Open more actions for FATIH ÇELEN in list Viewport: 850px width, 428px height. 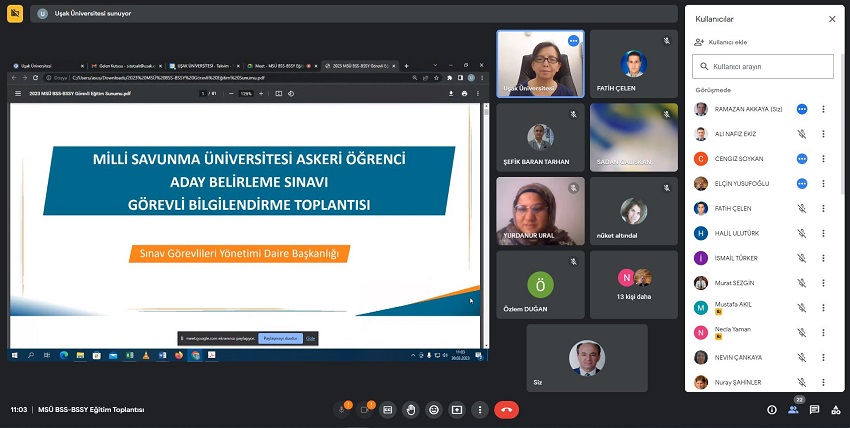[x=823, y=208]
